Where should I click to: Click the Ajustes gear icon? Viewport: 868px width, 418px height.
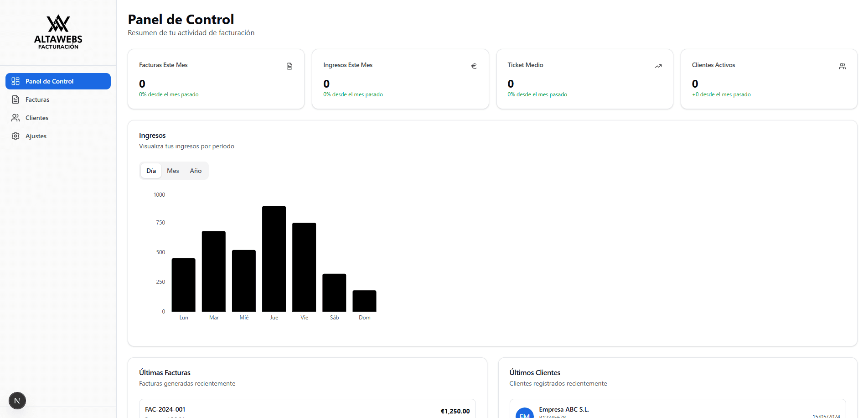point(15,136)
